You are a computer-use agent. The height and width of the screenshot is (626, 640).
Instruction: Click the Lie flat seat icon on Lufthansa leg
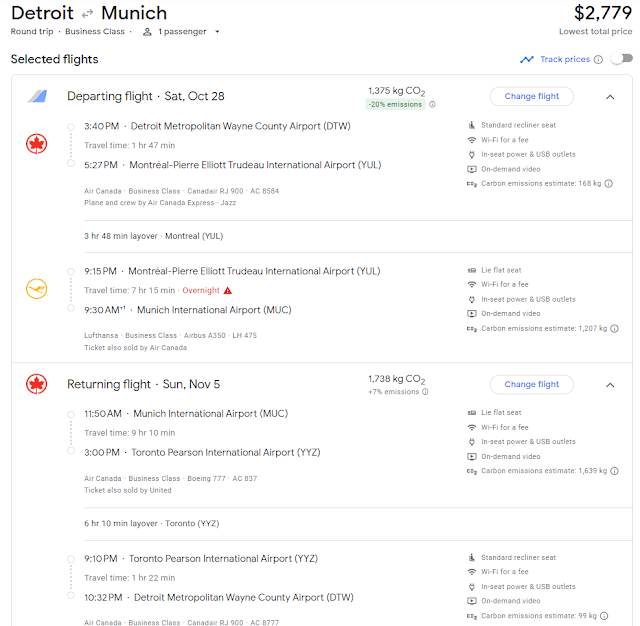(471, 270)
